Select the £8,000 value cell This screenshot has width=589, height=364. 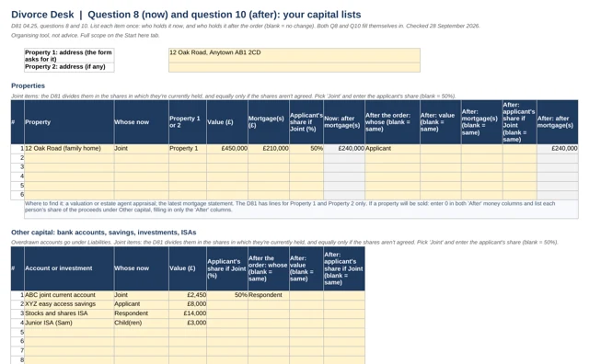(188, 304)
